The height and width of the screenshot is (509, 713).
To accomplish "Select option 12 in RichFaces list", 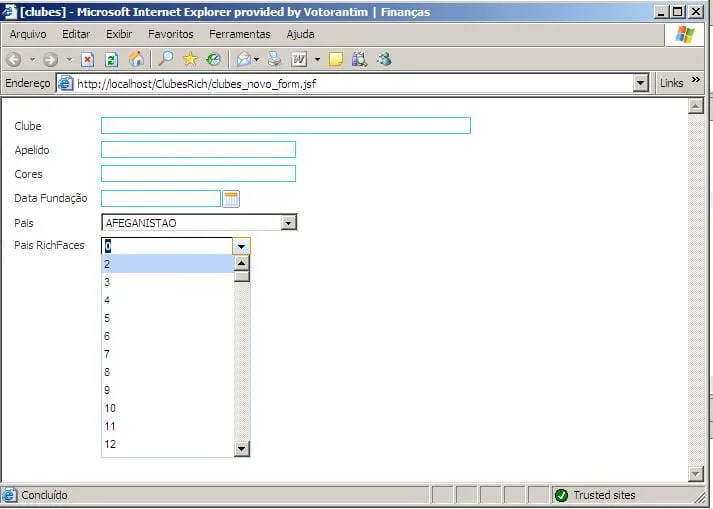I will 167,444.
